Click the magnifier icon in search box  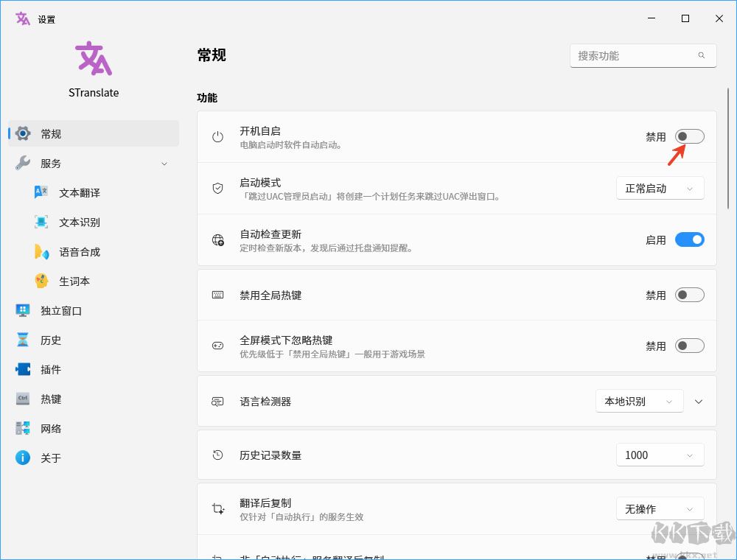pyautogui.click(x=702, y=55)
